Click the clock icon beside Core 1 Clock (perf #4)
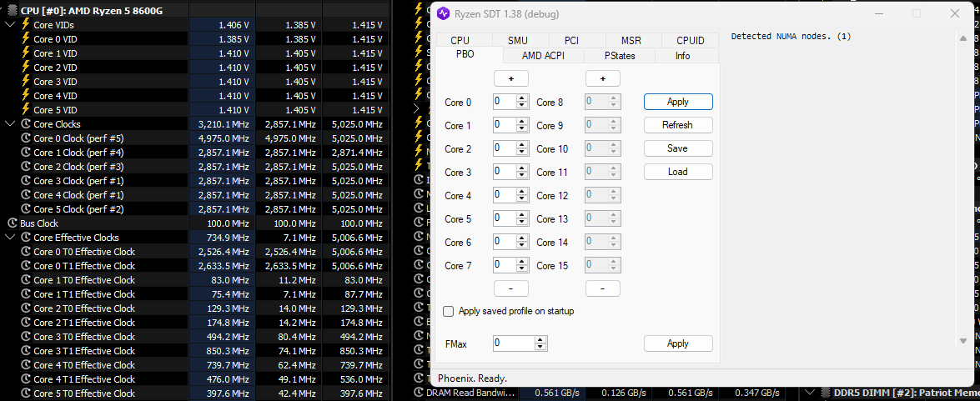This screenshot has width=980, height=401. (26, 153)
